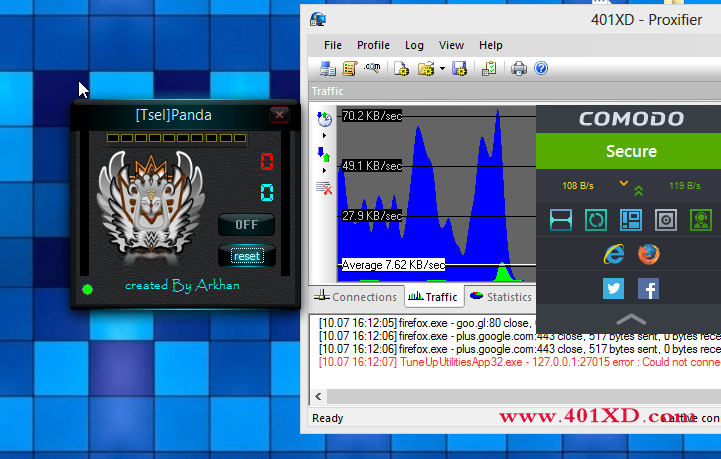Launch Firefox from Comodo widget
Image resolution: width=721 pixels, height=459 pixels.
648,254
